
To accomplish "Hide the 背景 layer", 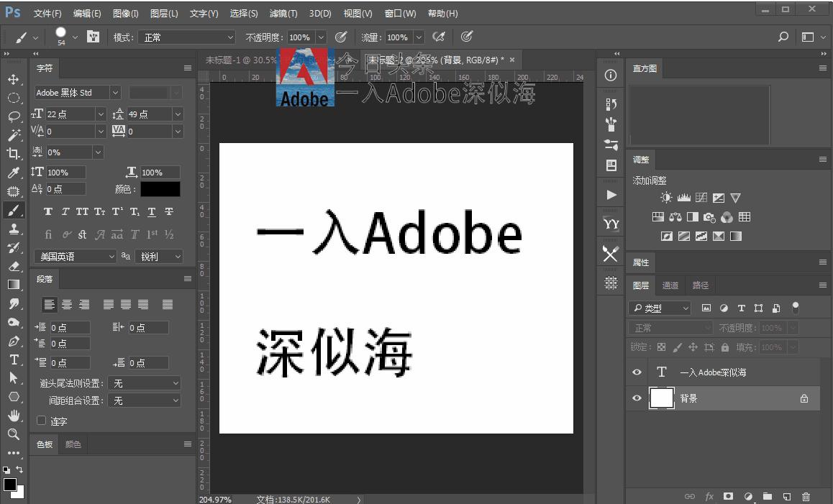I will [x=637, y=398].
